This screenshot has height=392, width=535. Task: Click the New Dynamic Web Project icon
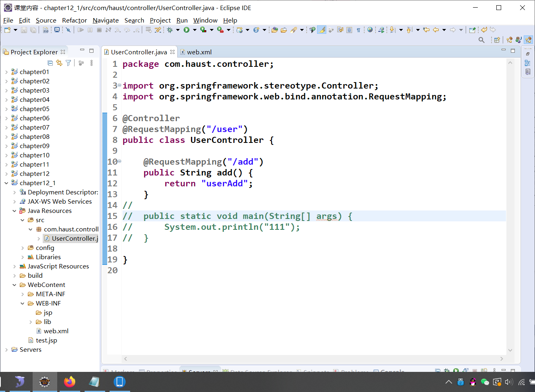240,30
